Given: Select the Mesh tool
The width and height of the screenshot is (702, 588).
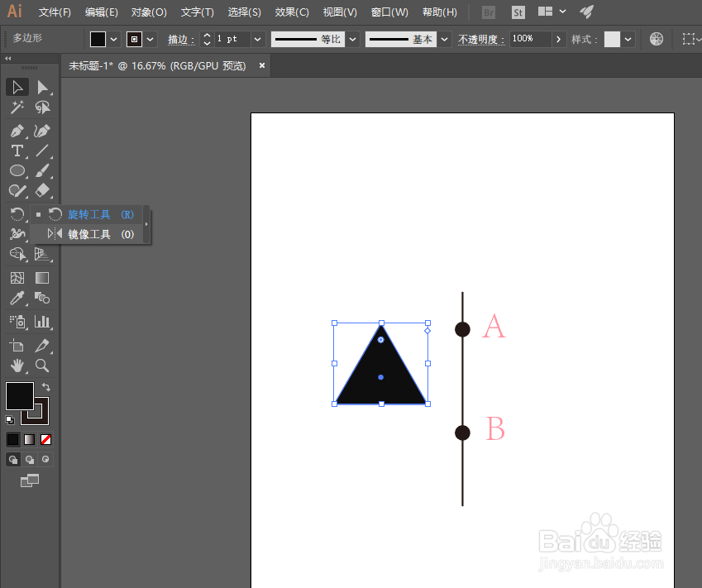Looking at the screenshot, I should [17, 278].
